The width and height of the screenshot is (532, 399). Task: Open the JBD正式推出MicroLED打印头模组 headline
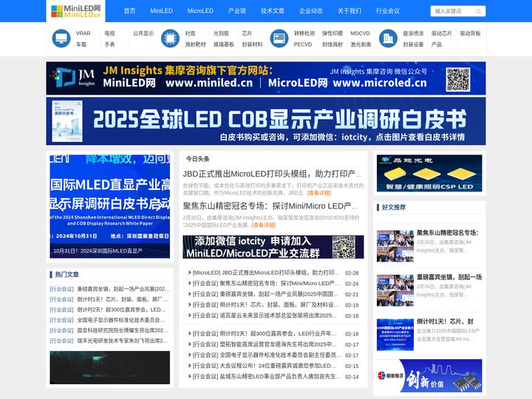(x=272, y=174)
